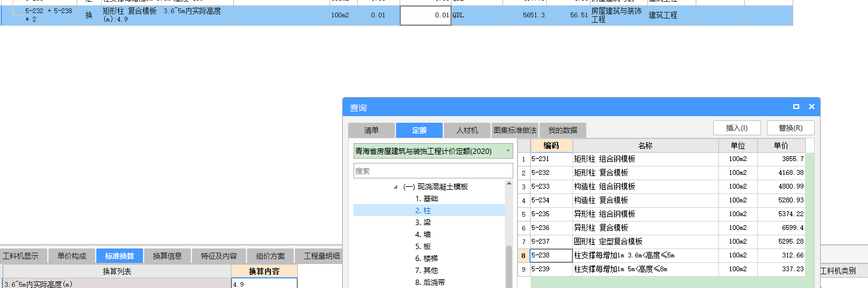The height and width of the screenshot is (288, 868).
Task: Close the 查询 dialog
Action: 812,107
